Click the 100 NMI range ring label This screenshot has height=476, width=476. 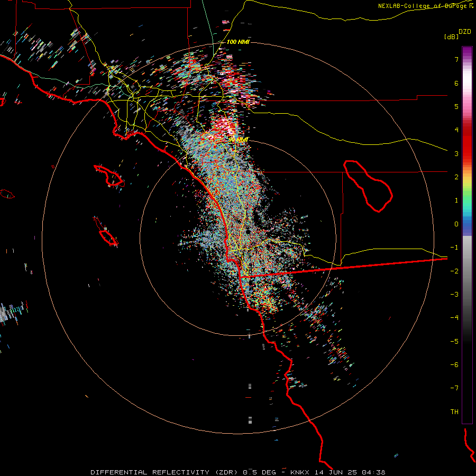tap(238, 42)
